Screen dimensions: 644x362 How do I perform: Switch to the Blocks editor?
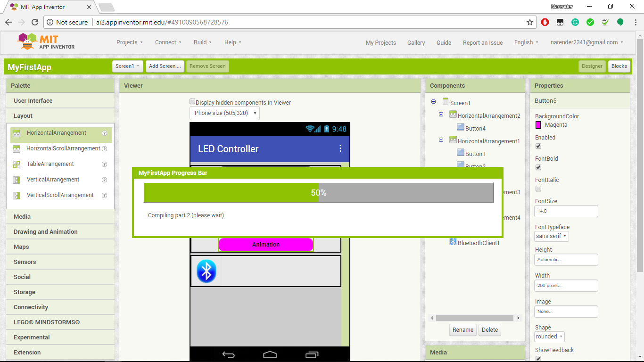tap(619, 66)
